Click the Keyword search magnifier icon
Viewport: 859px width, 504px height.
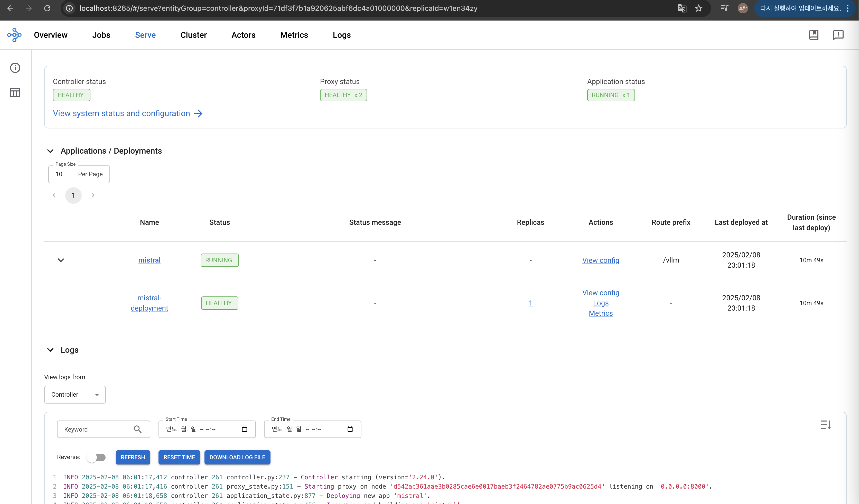(137, 429)
